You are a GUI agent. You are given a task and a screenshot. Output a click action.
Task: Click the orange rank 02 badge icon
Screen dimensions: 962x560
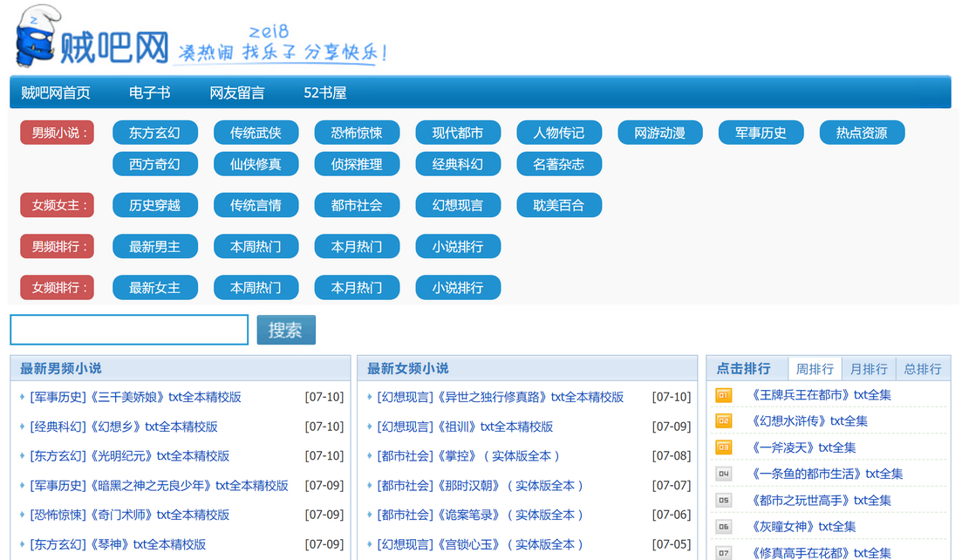click(723, 422)
